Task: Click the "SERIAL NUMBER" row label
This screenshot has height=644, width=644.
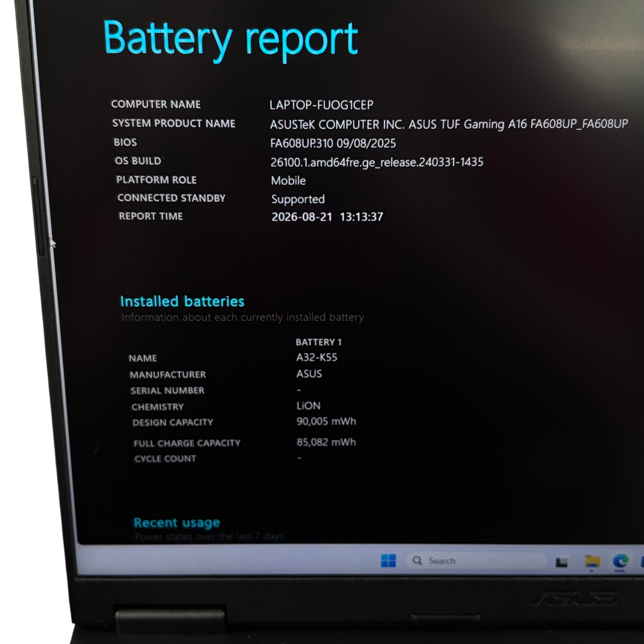Action: pos(167,391)
